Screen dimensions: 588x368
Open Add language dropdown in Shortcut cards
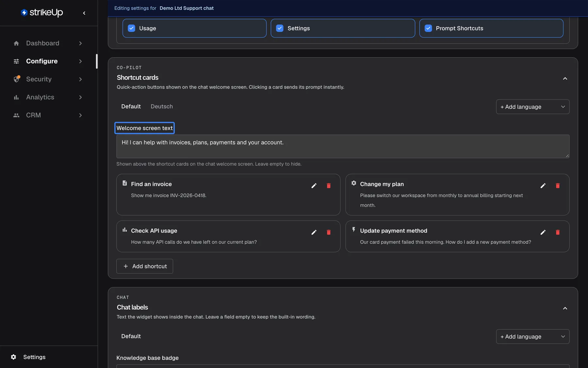click(532, 107)
